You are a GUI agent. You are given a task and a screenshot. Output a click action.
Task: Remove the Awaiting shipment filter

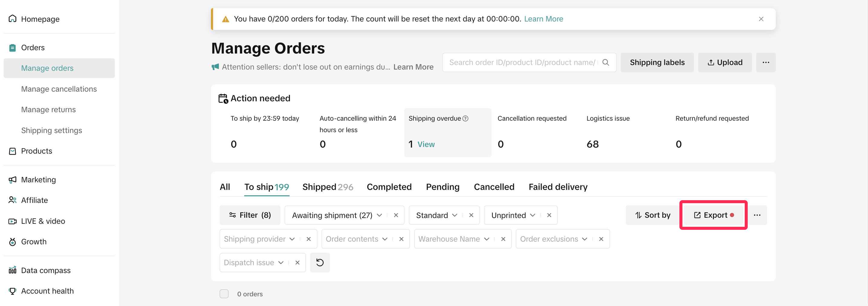coord(396,215)
